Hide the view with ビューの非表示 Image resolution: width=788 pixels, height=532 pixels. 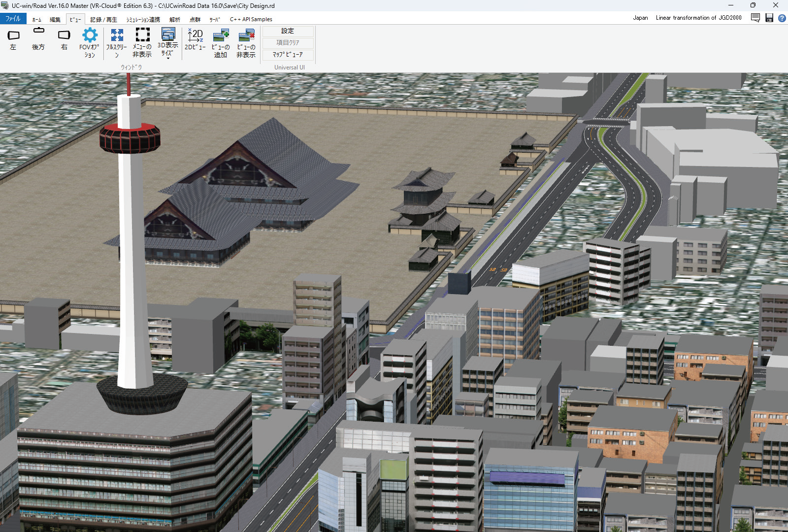[x=246, y=43]
